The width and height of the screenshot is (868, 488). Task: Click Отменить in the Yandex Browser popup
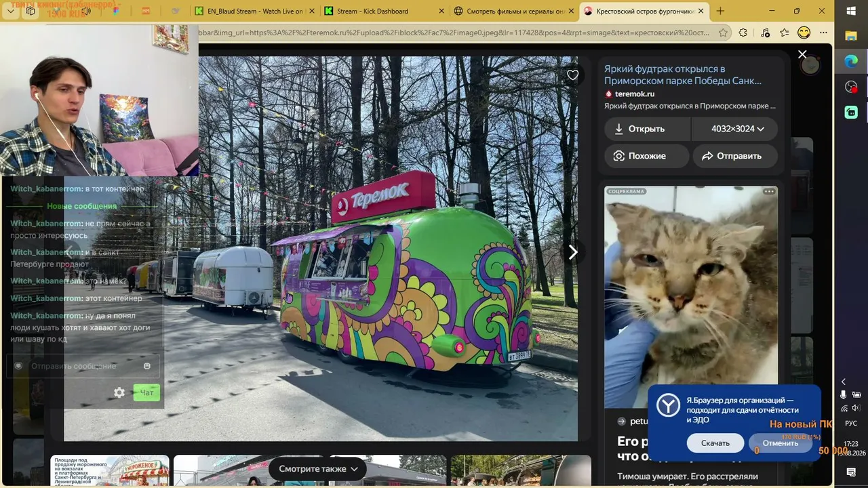(780, 443)
